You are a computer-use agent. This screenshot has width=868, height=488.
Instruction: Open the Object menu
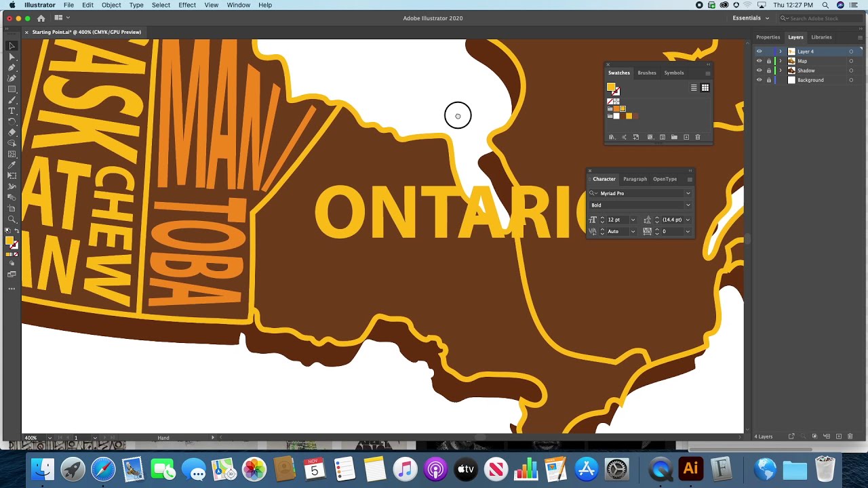pos(111,5)
